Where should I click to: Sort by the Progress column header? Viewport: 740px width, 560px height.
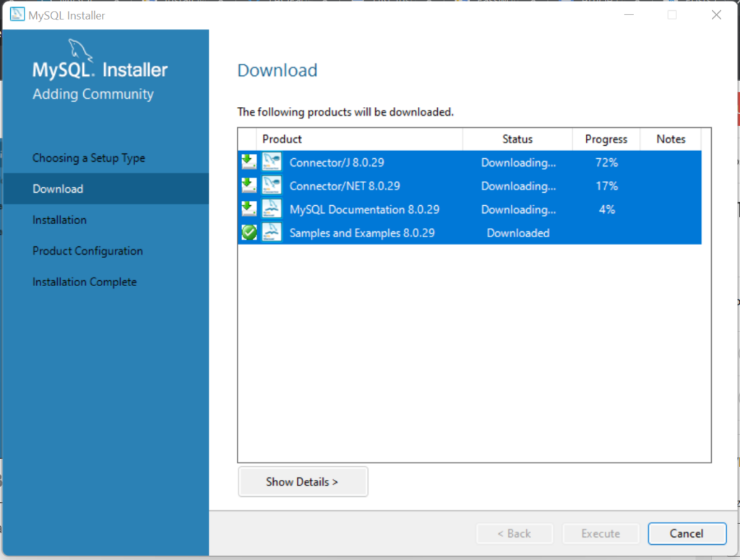(606, 139)
